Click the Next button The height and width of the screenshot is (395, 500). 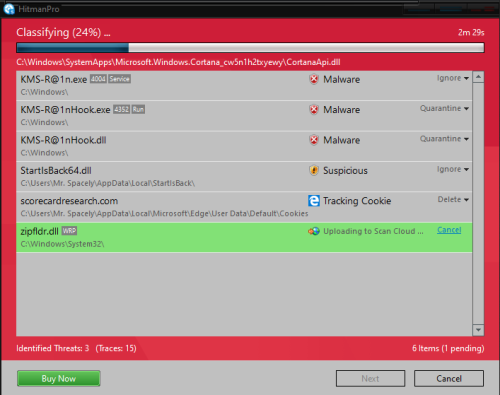(370, 379)
